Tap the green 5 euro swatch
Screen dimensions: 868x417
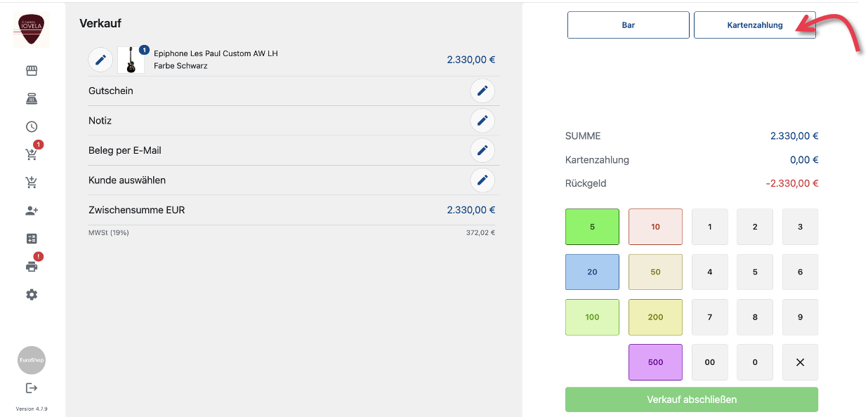coord(592,227)
